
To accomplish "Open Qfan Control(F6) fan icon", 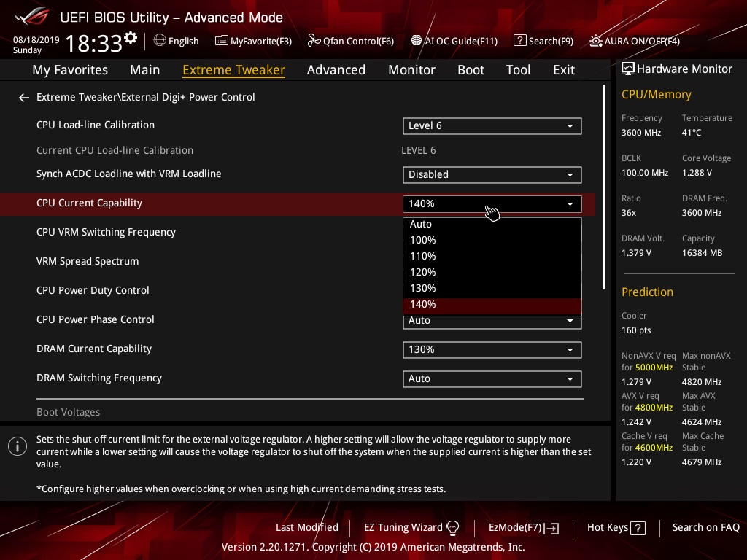I will 314,41.
